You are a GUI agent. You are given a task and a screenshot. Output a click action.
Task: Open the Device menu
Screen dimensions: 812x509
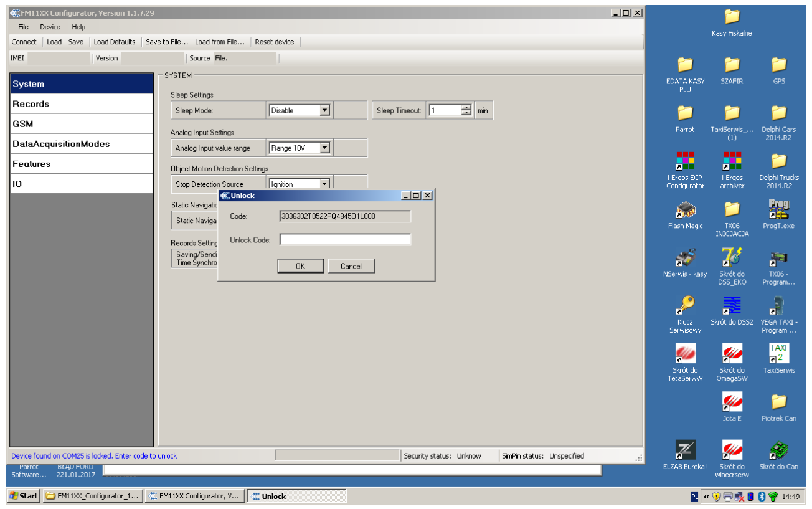tap(50, 27)
